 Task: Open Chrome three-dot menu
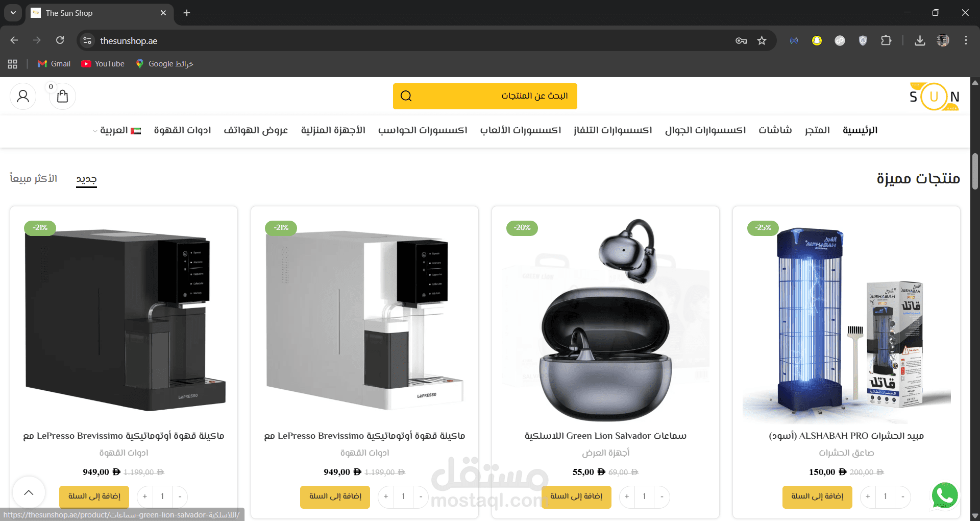point(966,41)
